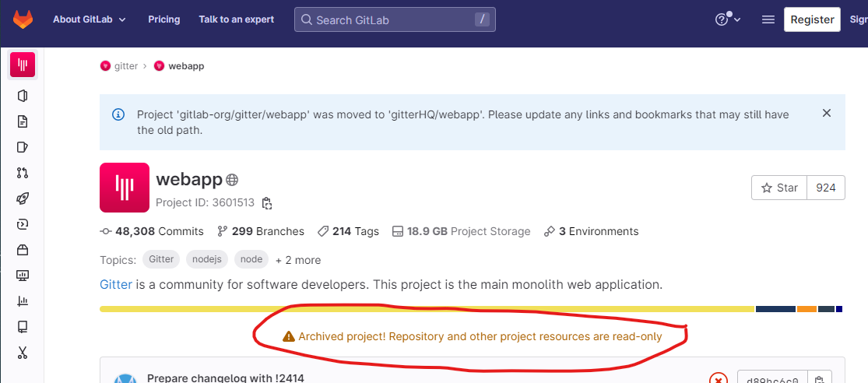Viewport: 868px width, 383px height.
Task: Open Monitor icon in sidebar
Action: [23, 276]
